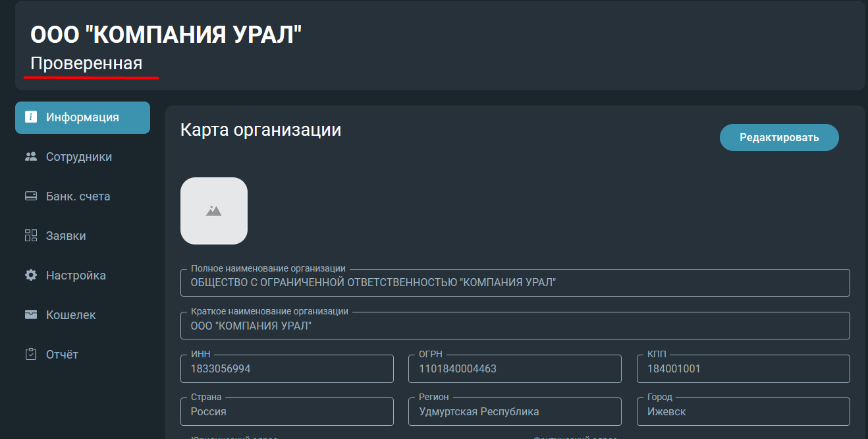This screenshot has width=868, height=439.
Task: Click the Город field showing Ижевск
Action: point(744,412)
